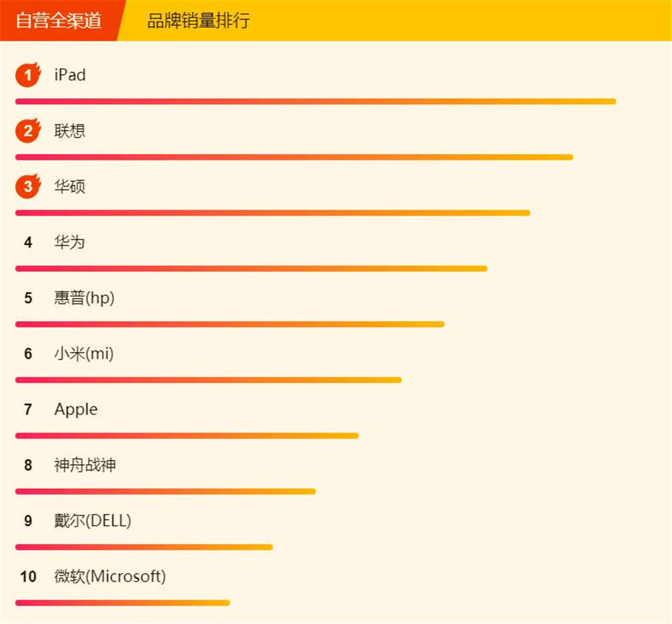Click the rank number 4 beside 华为
The height and width of the screenshot is (624, 672).
28,242
